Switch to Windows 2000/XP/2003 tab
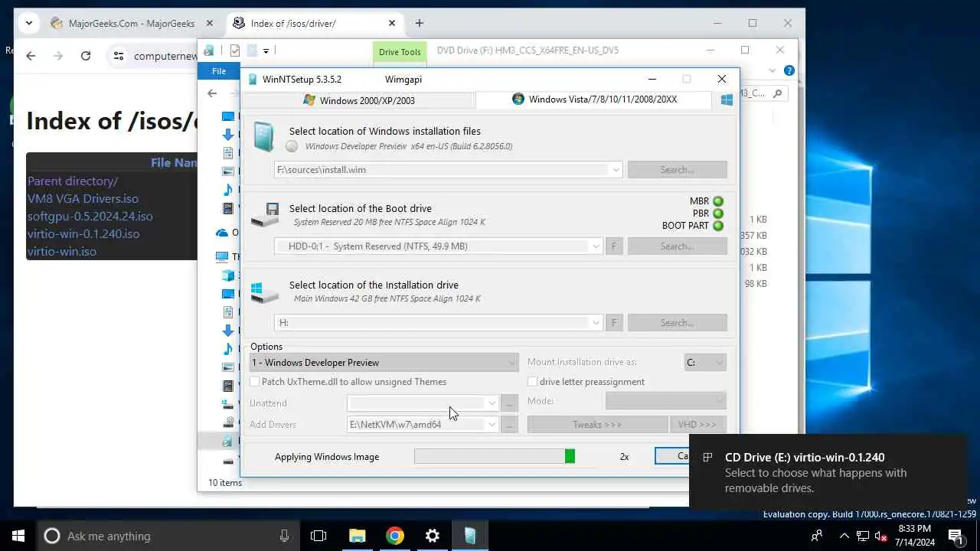 tap(359, 100)
